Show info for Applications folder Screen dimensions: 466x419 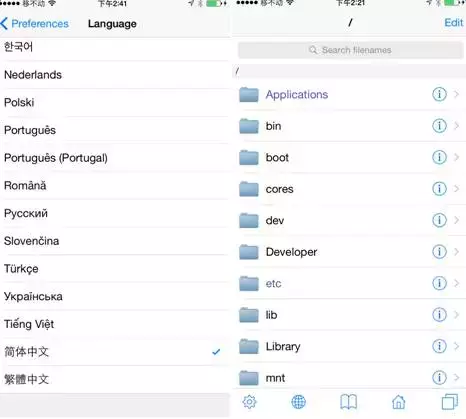pyautogui.click(x=439, y=94)
